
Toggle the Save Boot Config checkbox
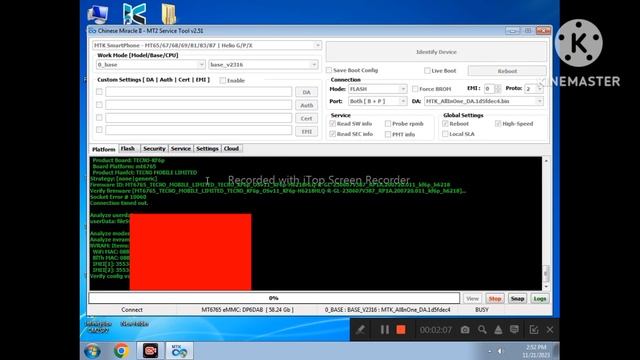pyautogui.click(x=329, y=70)
